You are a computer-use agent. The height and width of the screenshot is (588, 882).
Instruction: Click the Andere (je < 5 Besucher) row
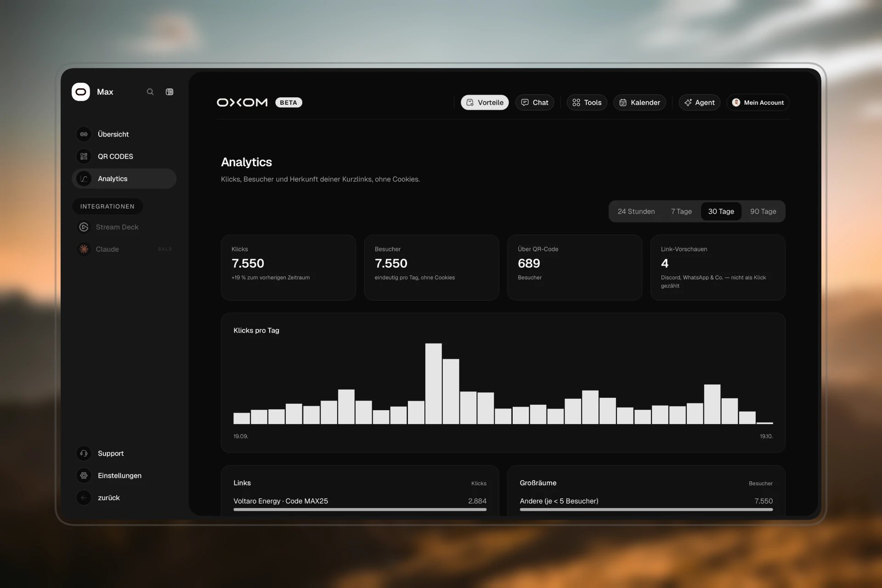coord(646,504)
